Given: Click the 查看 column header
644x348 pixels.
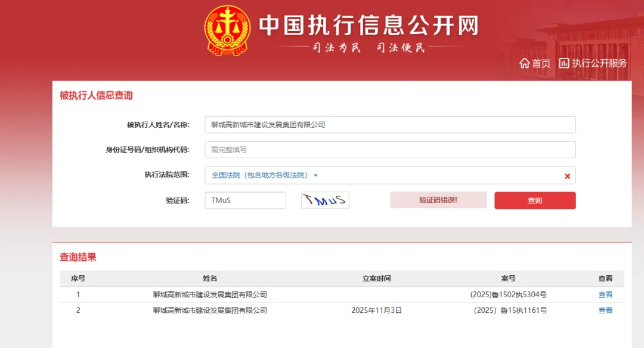Looking at the screenshot, I should point(605,279).
